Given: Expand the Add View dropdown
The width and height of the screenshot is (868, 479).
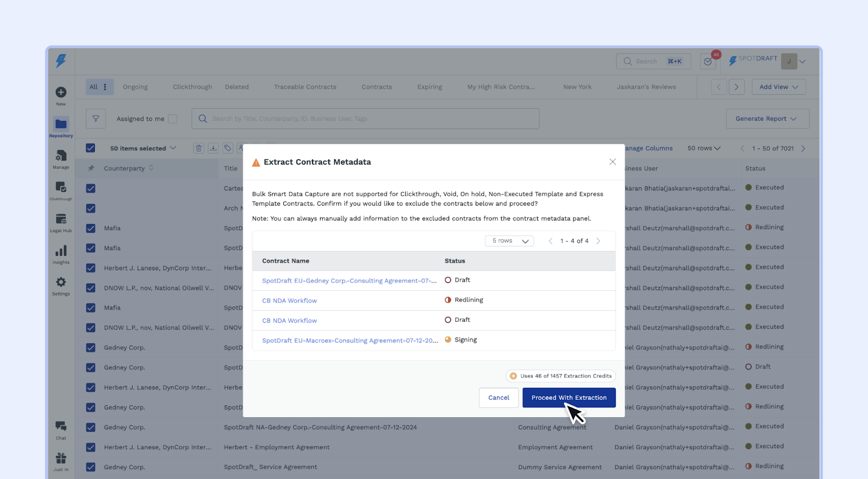Looking at the screenshot, I should 778,87.
